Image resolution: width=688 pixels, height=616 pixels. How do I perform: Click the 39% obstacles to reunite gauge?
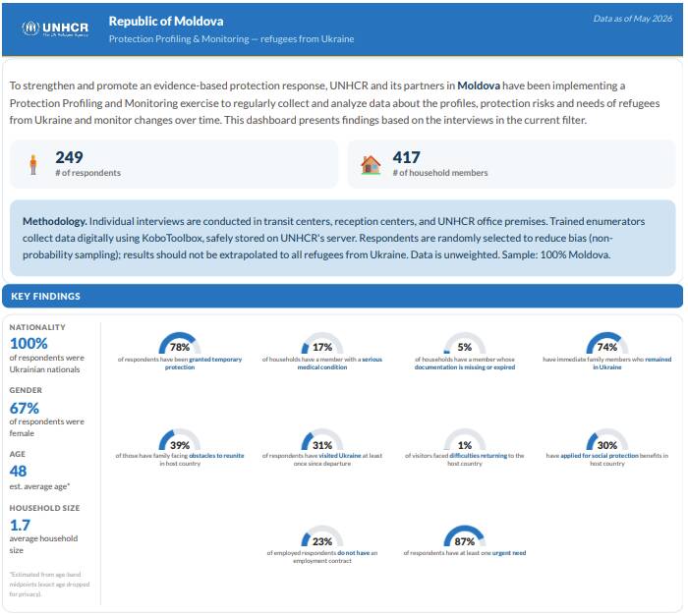[x=180, y=439]
